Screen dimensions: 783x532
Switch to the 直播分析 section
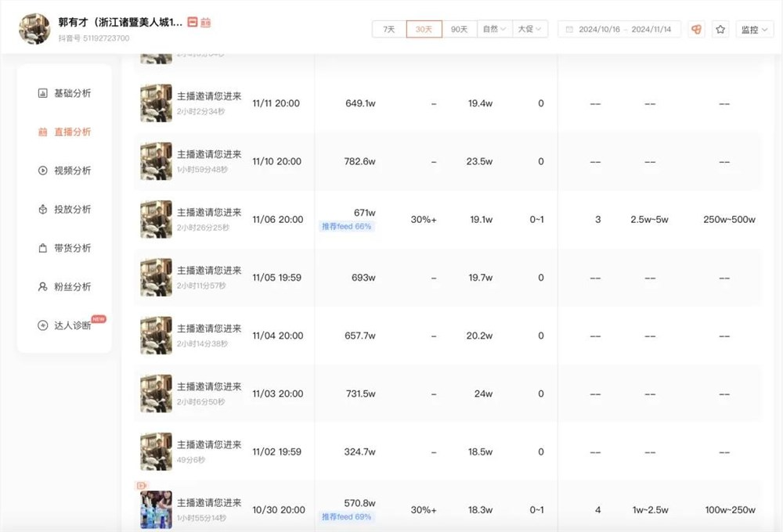[70, 131]
